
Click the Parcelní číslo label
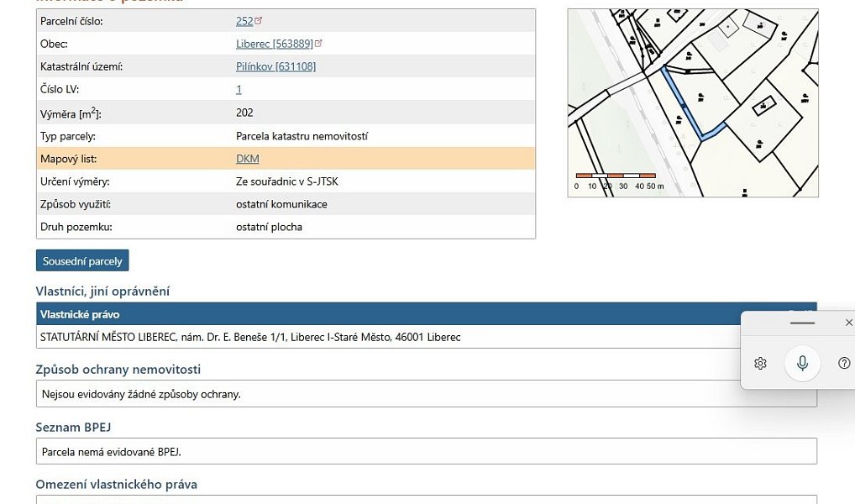71,21
